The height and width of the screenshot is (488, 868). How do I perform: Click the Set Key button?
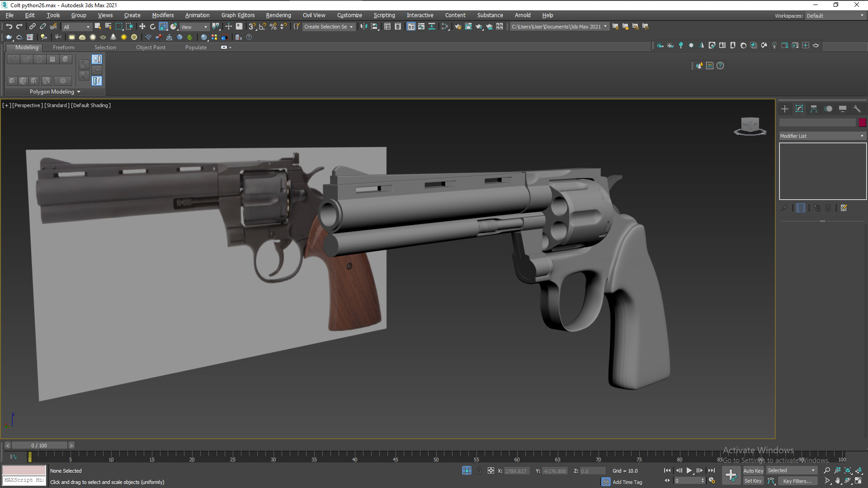[x=753, y=481]
